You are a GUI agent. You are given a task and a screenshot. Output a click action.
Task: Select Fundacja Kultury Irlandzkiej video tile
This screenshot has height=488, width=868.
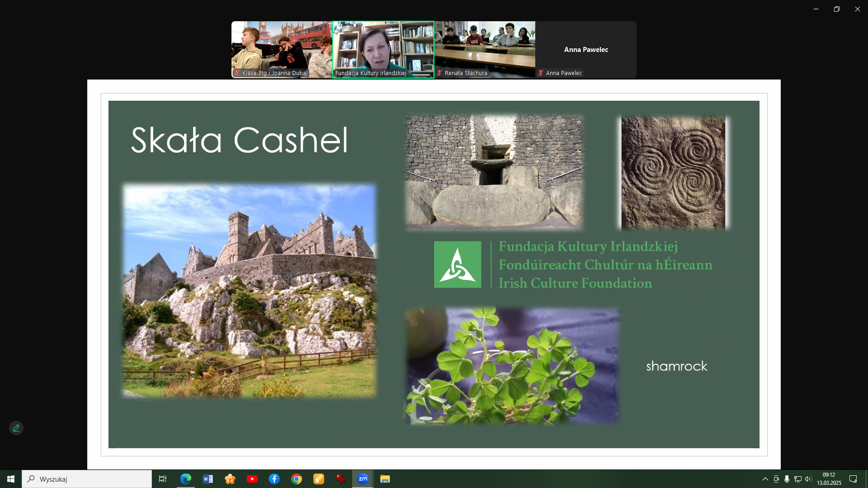383,49
